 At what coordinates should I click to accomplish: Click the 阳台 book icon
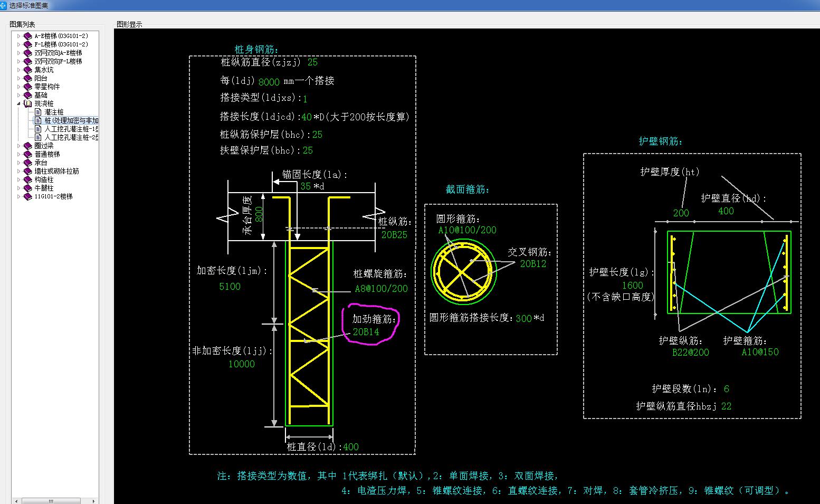tap(28, 78)
